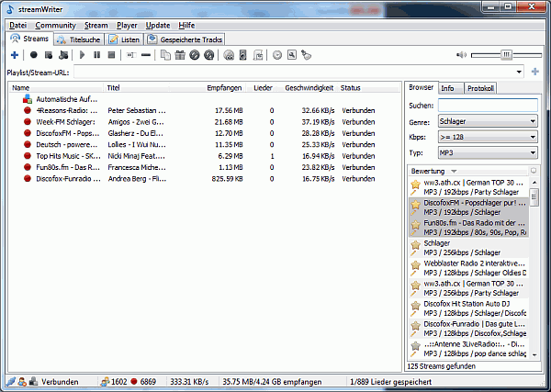Screen dimensions: 551x392
Task: Switch to the Listen tab
Action: (124, 39)
